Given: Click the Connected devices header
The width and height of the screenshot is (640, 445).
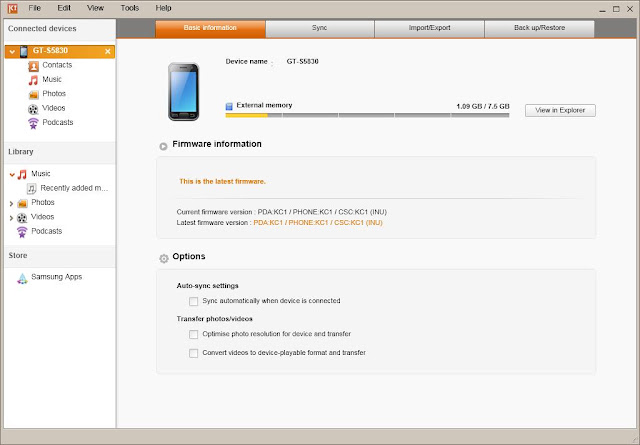Looking at the screenshot, I should (x=42, y=29).
